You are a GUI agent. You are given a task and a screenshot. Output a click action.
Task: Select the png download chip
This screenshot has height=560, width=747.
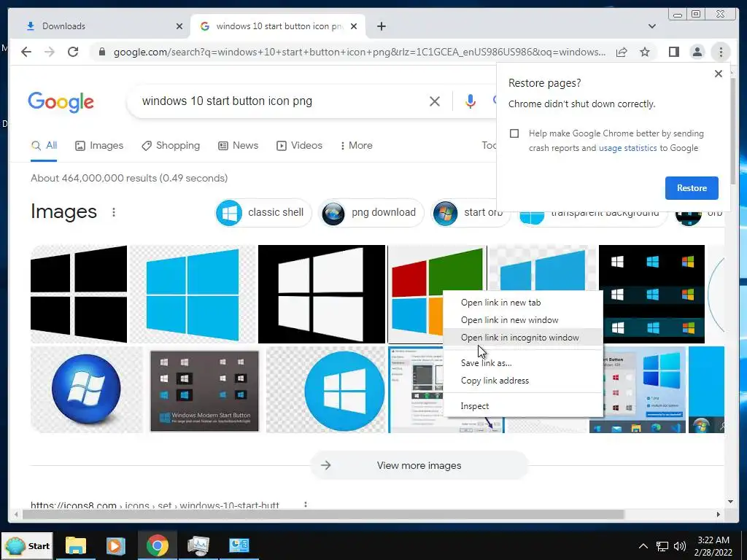tap(371, 212)
